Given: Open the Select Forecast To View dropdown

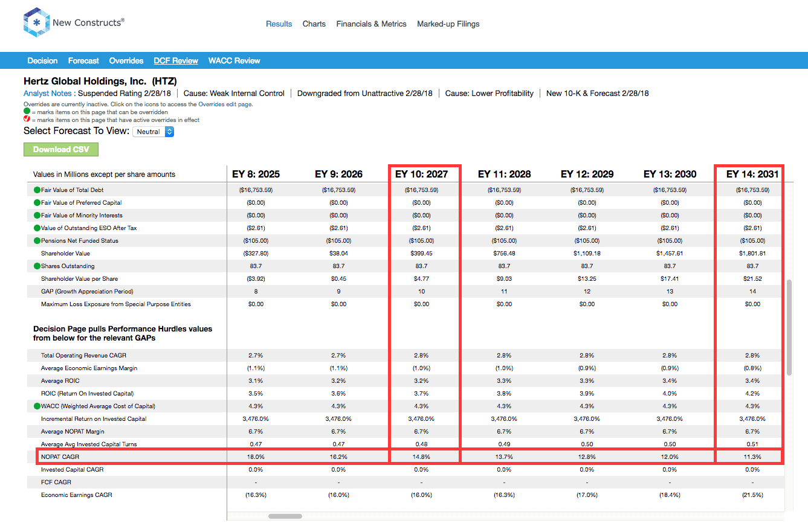Looking at the screenshot, I should pos(153,131).
